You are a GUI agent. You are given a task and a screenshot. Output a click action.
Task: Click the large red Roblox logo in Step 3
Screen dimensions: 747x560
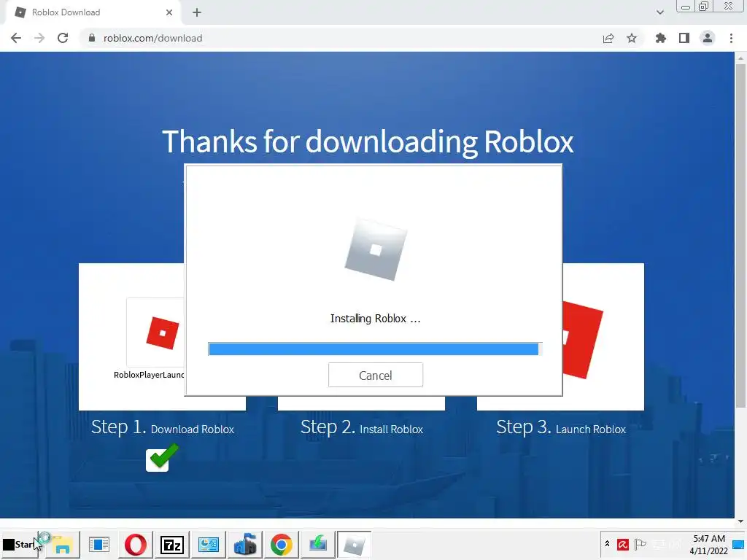tap(583, 340)
